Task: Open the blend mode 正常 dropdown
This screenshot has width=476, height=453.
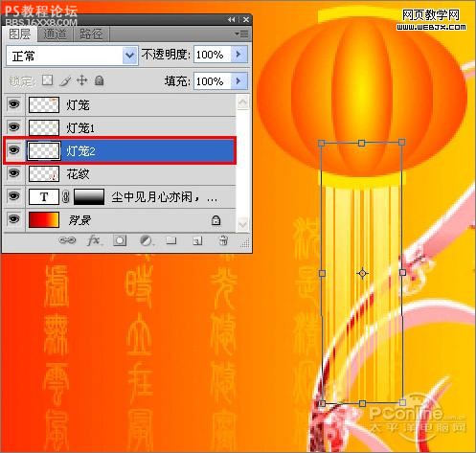Action: click(x=72, y=56)
